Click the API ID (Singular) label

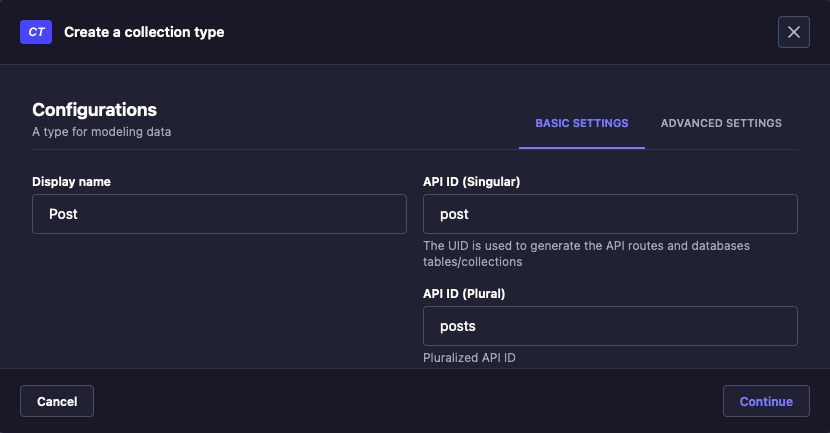(471, 182)
